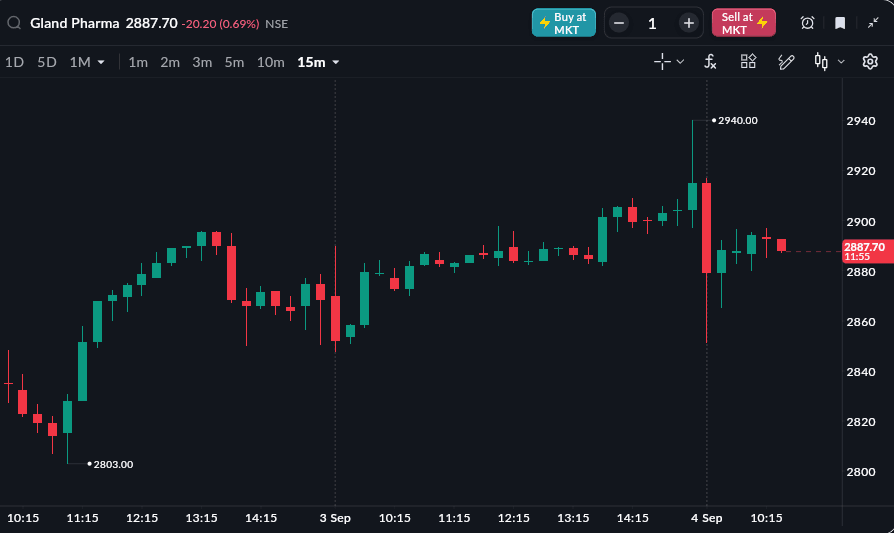Switch to the 1D range
894x533 pixels.
coord(14,62)
